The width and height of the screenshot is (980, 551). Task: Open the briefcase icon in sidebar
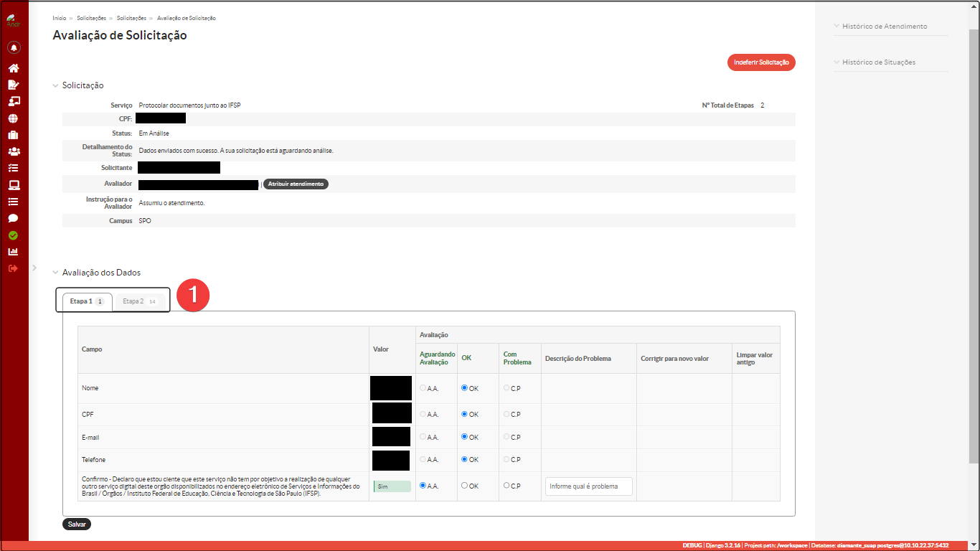click(x=14, y=135)
